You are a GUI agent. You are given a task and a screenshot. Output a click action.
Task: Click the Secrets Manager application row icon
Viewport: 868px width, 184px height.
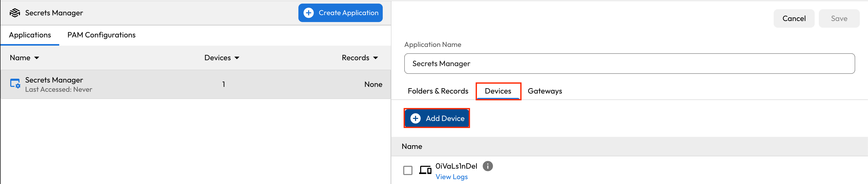tap(15, 84)
